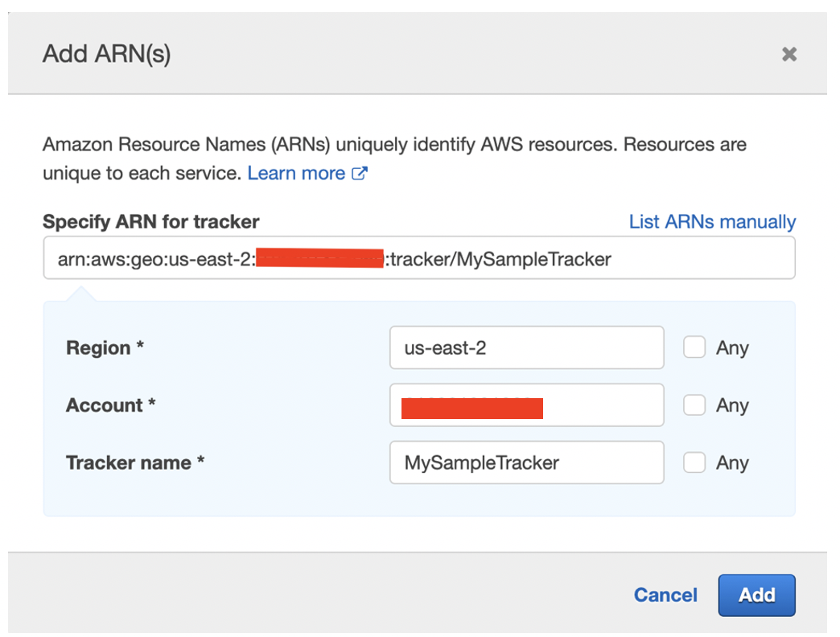Select the Add ARN(s) dialog title
This screenshot has width=840, height=637.
(x=106, y=54)
